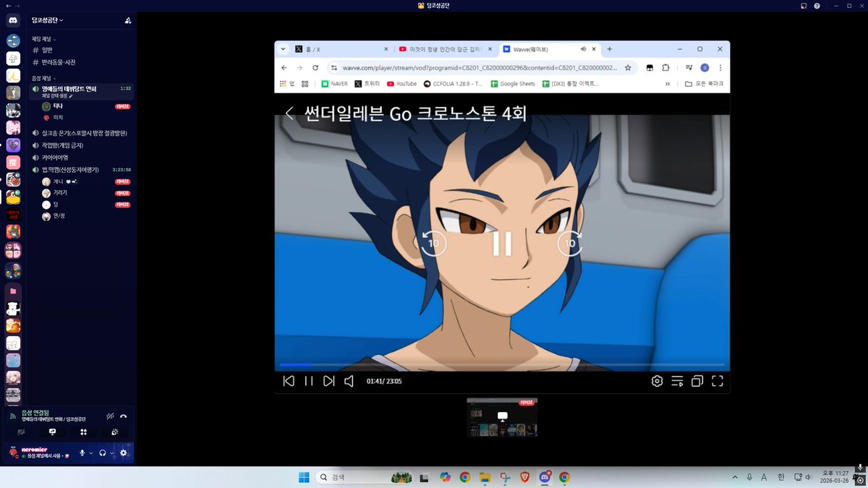Seek on the video progress bar
868x488 pixels.
[502, 364]
